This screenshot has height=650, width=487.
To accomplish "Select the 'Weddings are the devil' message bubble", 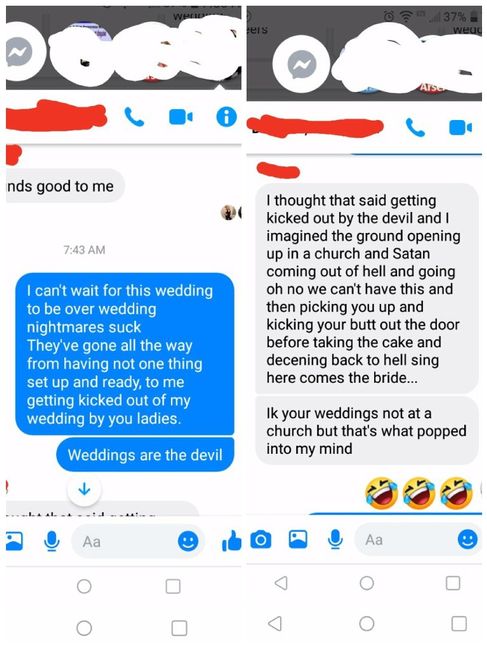I will [145, 455].
